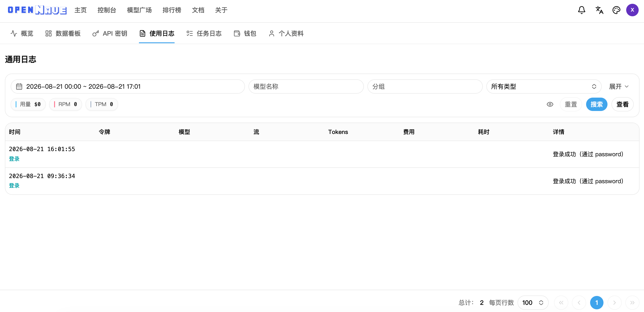Open the 所有类型 type dropdown
This screenshot has width=644, height=312.
click(544, 86)
